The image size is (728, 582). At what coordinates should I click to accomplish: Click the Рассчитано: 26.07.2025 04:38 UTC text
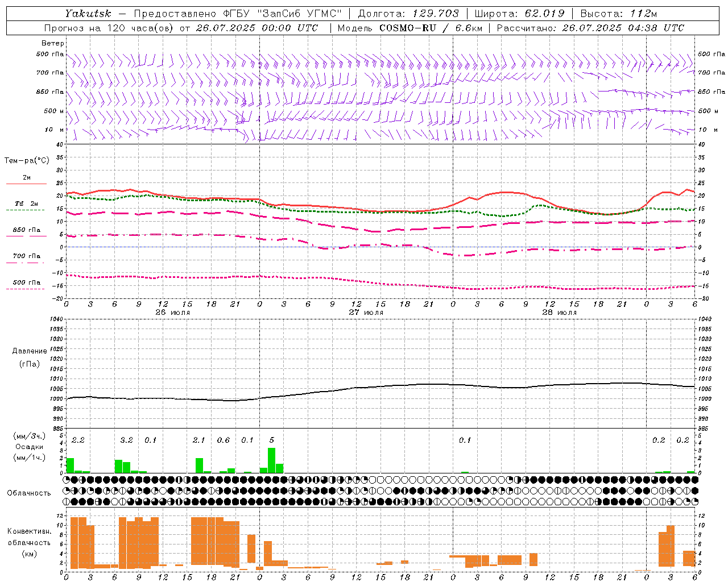tap(590, 28)
